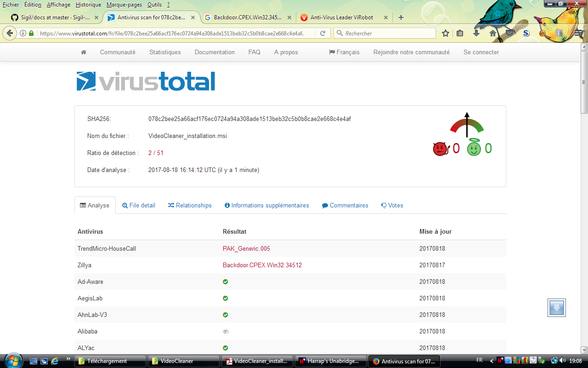
Task: Open the Votes tab
Action: [392, 206]
